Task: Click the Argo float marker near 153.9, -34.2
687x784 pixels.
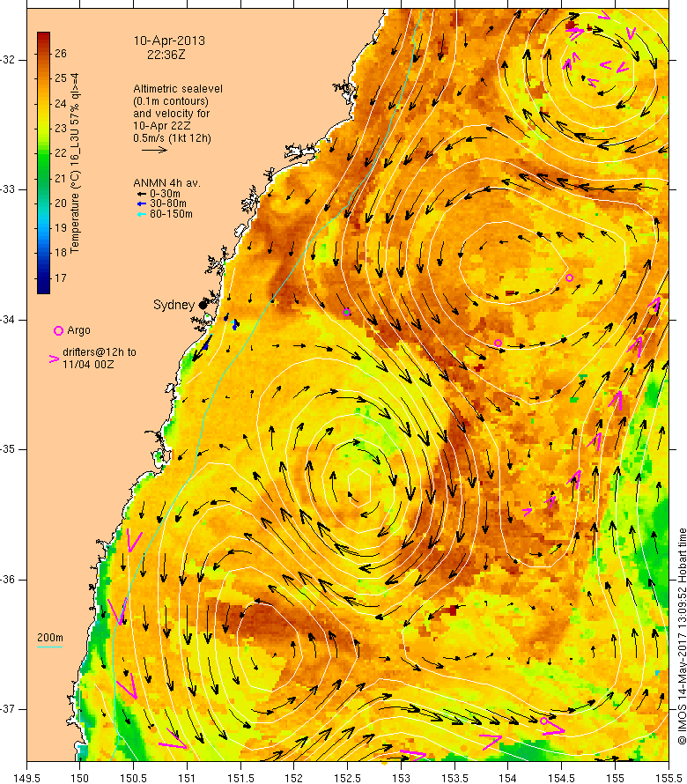Action: click(498, 343)
